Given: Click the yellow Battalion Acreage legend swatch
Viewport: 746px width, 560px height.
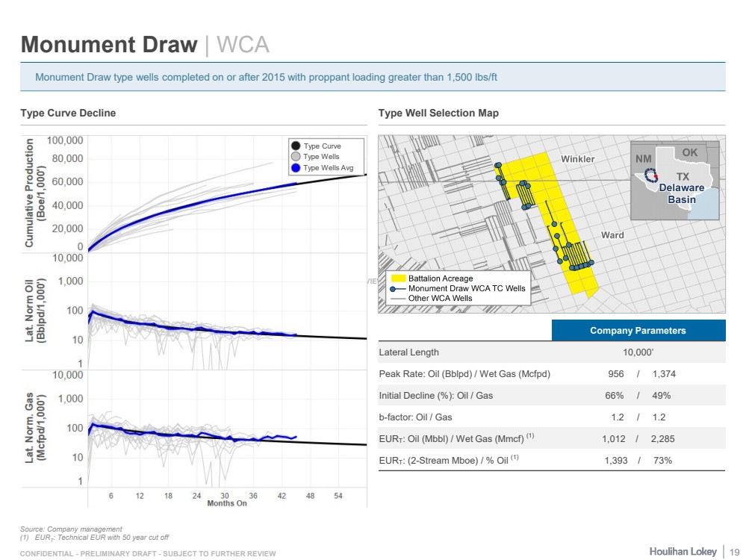Looking at the screenshot, I should [x=398, y=279].
